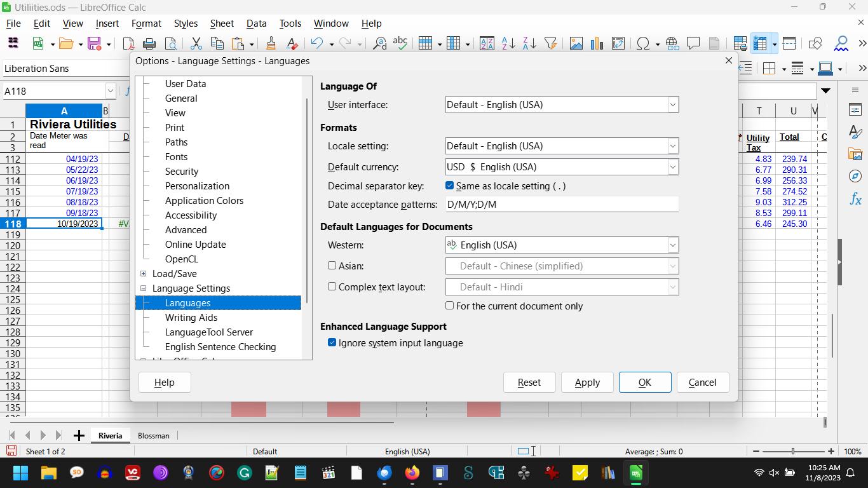This screenshot has width=868, height=488.
Task: Select English Sentence Checking tree item
Action: pos(220,347)
